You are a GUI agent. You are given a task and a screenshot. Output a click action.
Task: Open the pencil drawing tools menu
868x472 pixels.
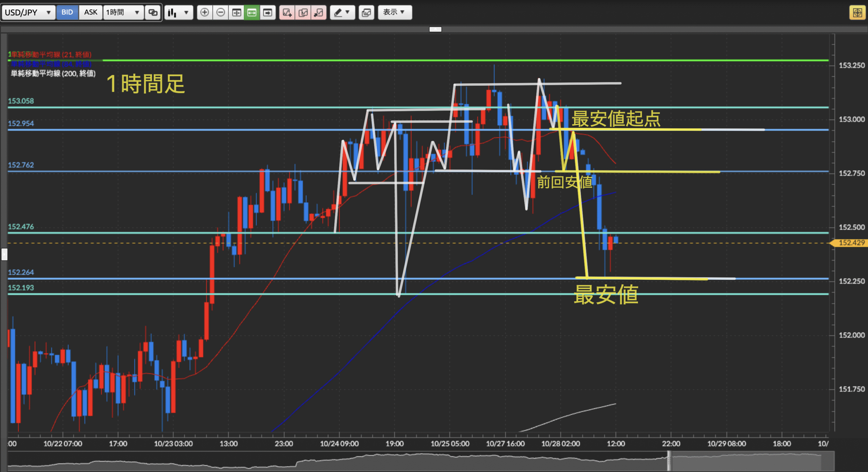(x=342, y=13)
